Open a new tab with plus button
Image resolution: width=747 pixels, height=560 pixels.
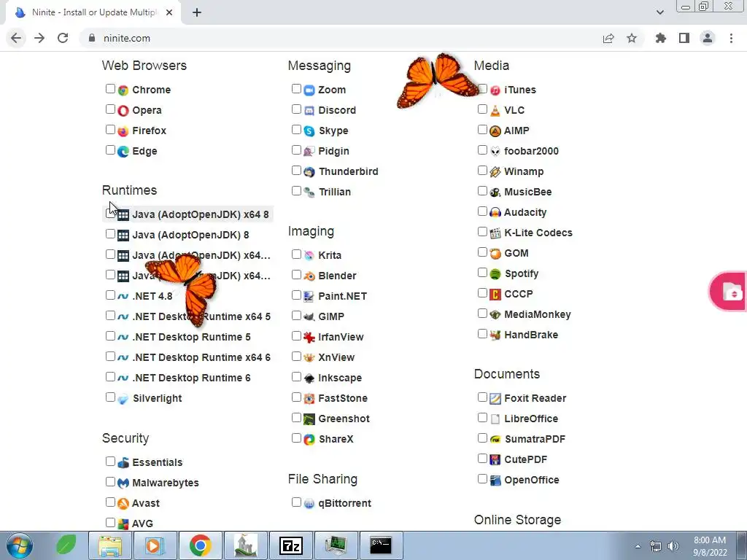197,12
